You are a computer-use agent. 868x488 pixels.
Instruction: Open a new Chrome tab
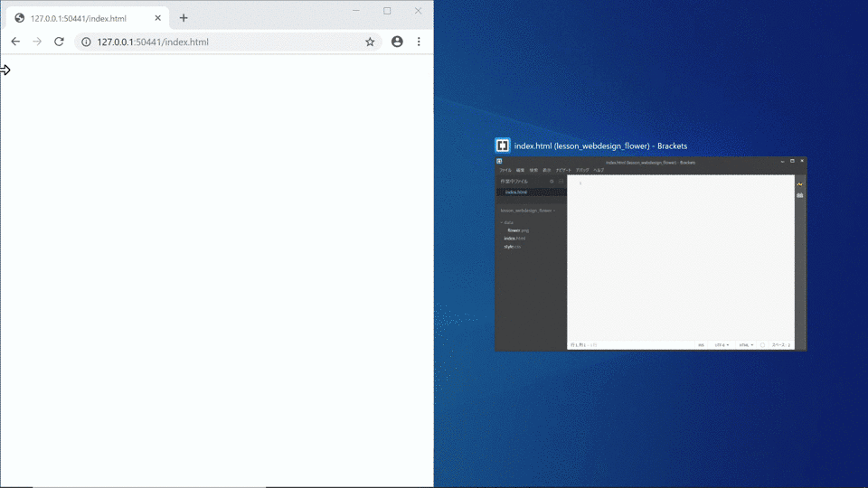pyautogui.click(x=184, y=18)
